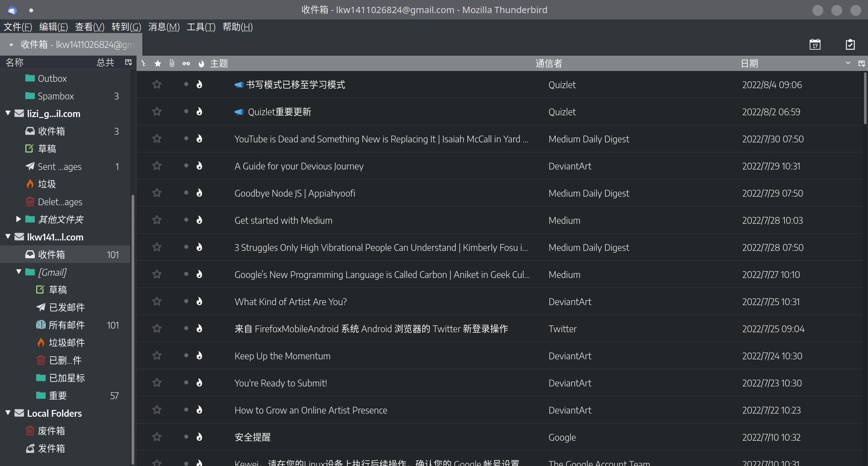Sort by starred column header
Screen dimensions: 868x466
[x=158, y=63]
